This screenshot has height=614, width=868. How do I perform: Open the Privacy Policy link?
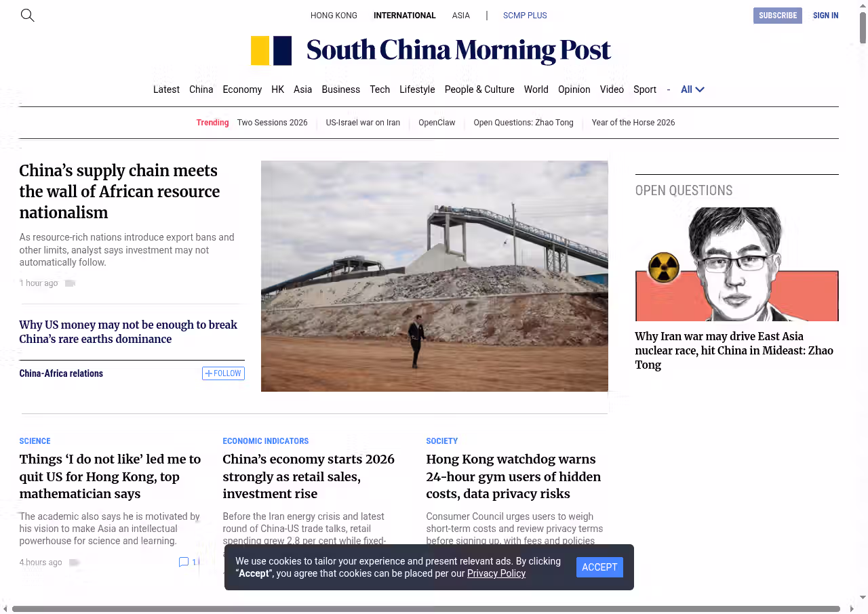(496, 573)
